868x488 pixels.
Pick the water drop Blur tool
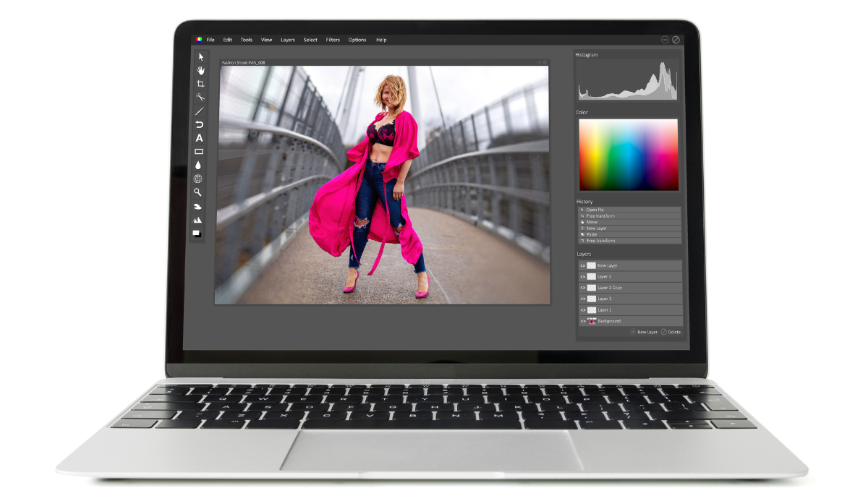click(198, 166)
